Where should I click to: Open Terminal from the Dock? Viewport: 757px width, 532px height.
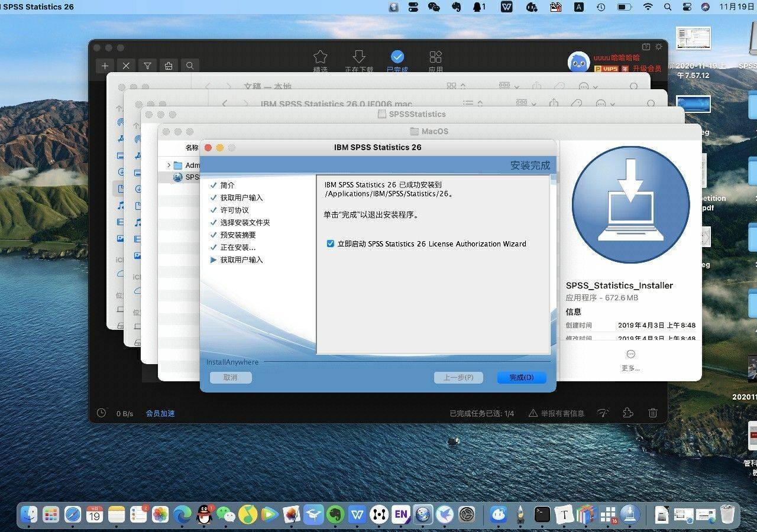point(542,514)
